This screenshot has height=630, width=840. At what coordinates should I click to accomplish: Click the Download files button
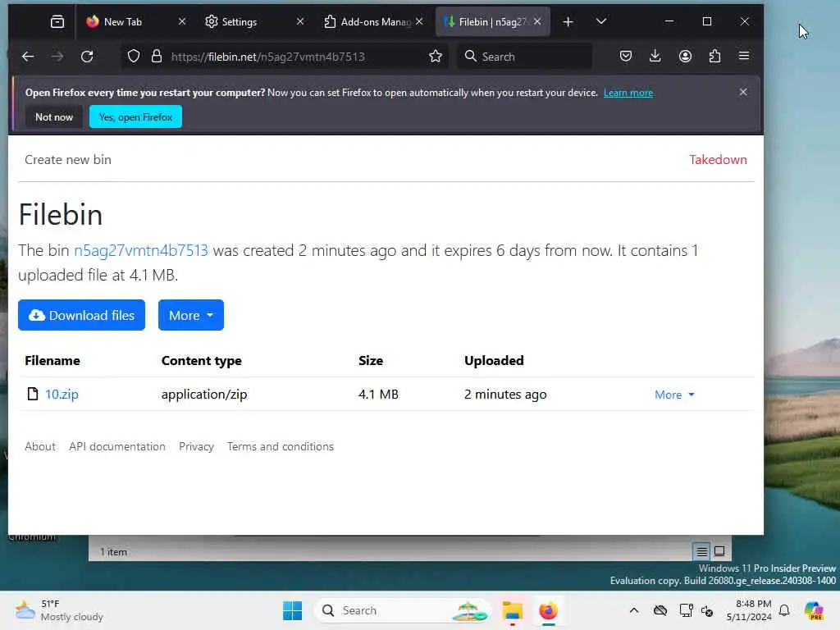[x=81, y=315]
